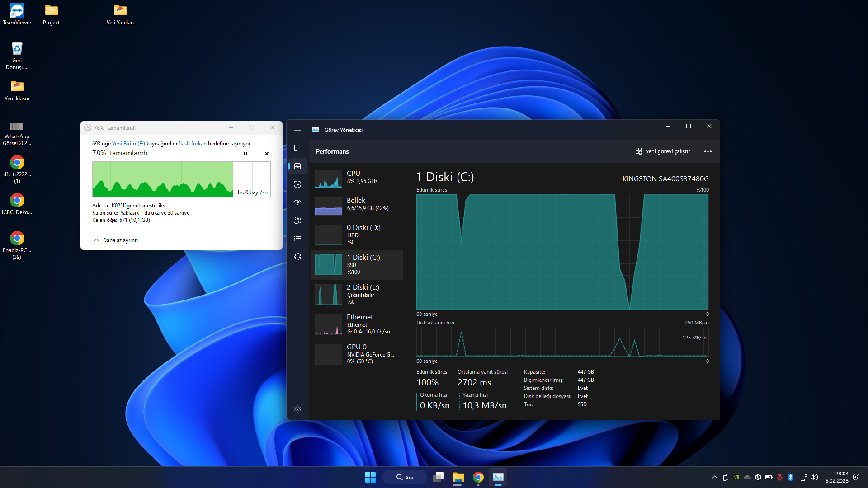Open Services puzzle icon in sidebar
868x488 pixels.
tap(297, 257)
